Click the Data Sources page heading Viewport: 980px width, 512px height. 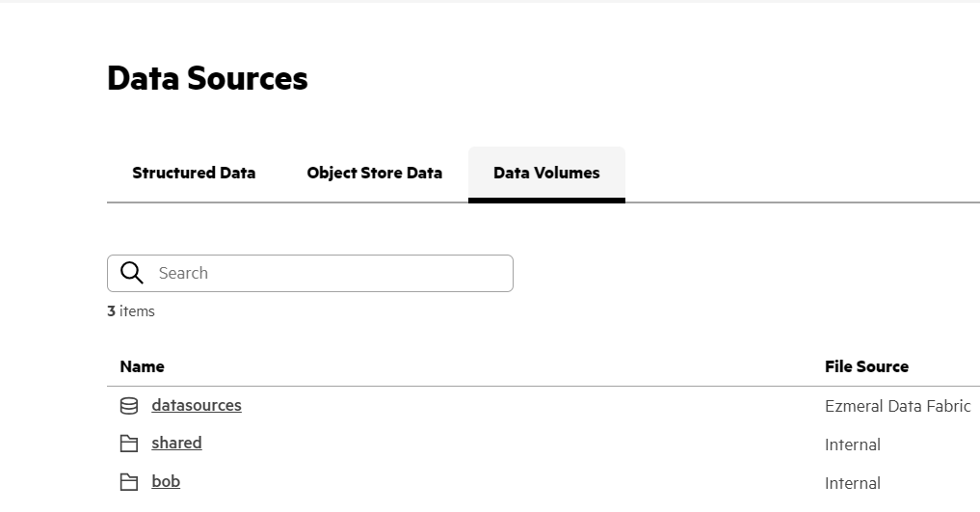click(207, 78)
